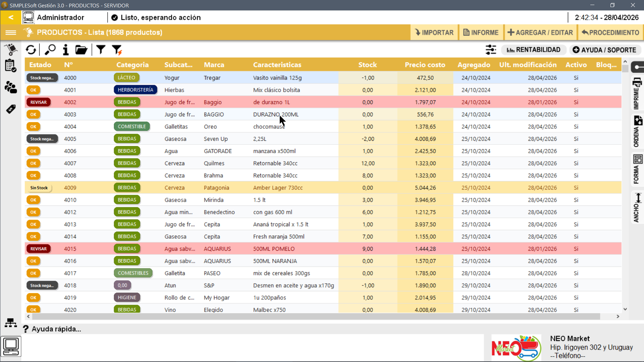This screenshot has height=362, width=644.
Task: Click the IMPRIME side tab
Action: (x=637, y=94)
